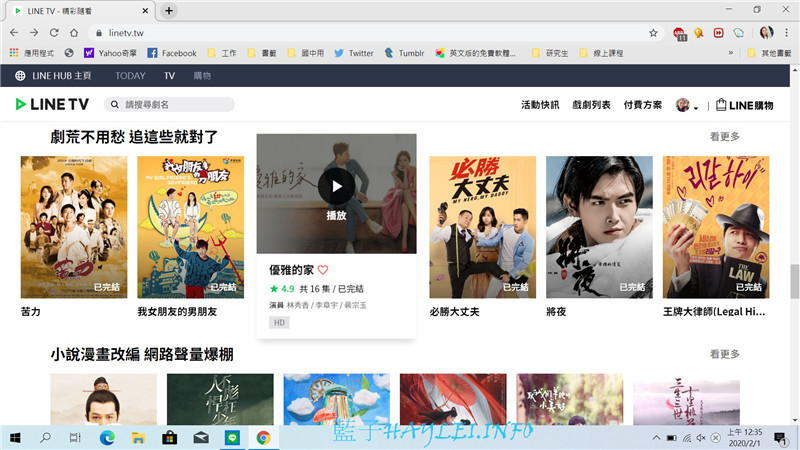Click the muted volume tray icon

click(x=702, y=438)
